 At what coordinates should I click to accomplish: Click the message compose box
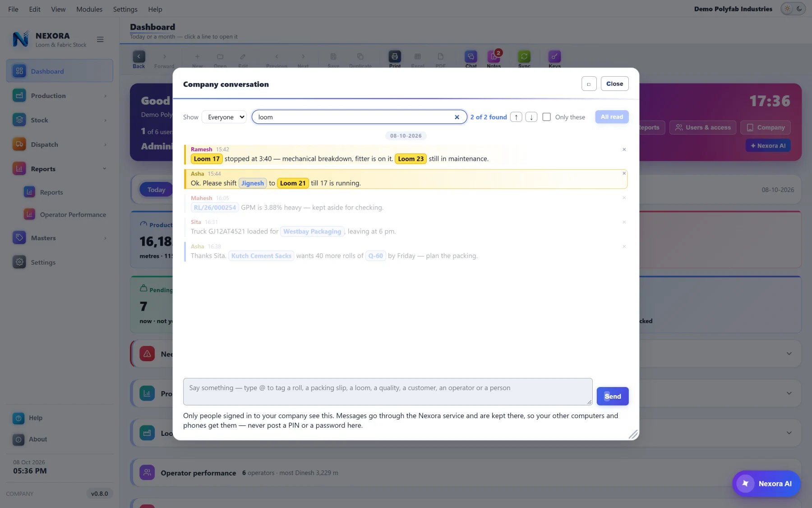click(388, 391)
